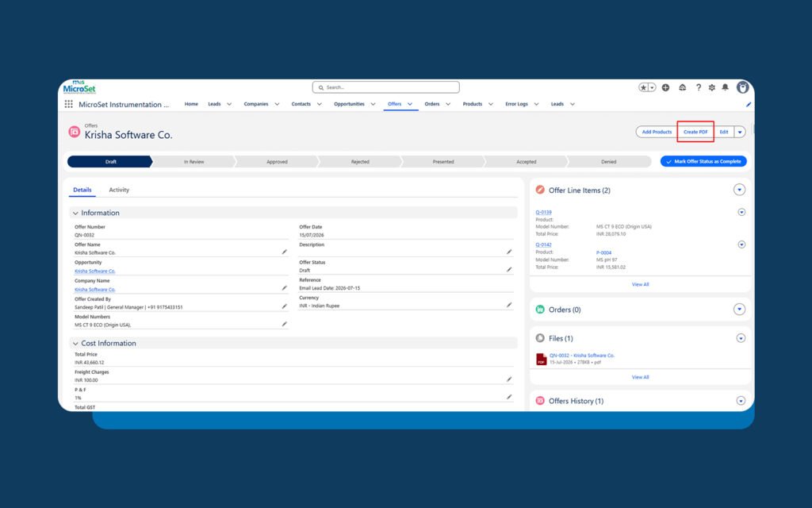Open the favorites list dropdown arrow
812x508 pixels.
652,87
